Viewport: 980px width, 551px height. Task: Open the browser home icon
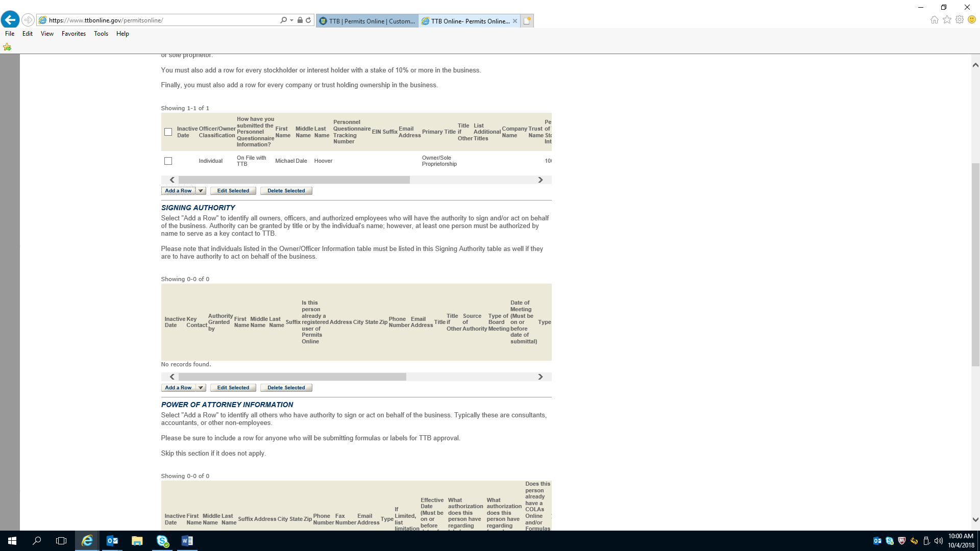pyautogui.click(x=934, y=20)
